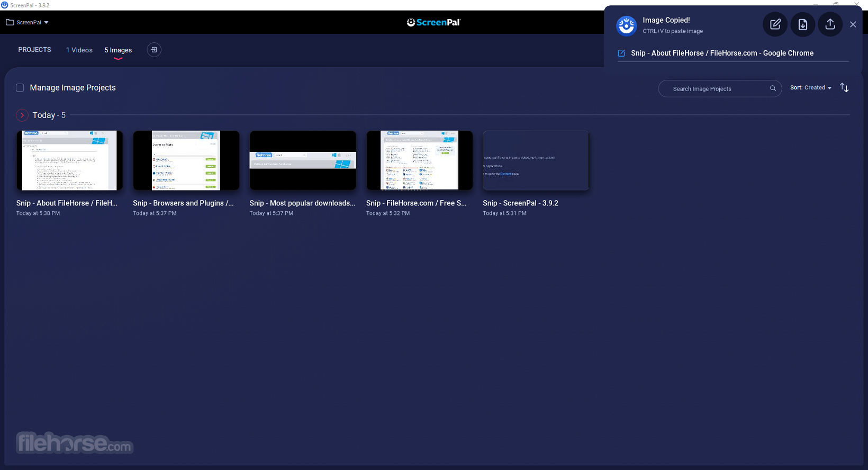Click the import icon next to Images tab
The width and height of the screenshot is (868, 470).
154,50
